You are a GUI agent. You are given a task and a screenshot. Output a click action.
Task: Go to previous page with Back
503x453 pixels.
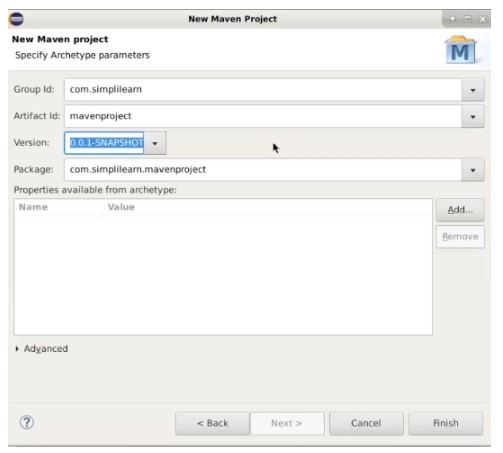pyautogui.click(x=212, y=423)
